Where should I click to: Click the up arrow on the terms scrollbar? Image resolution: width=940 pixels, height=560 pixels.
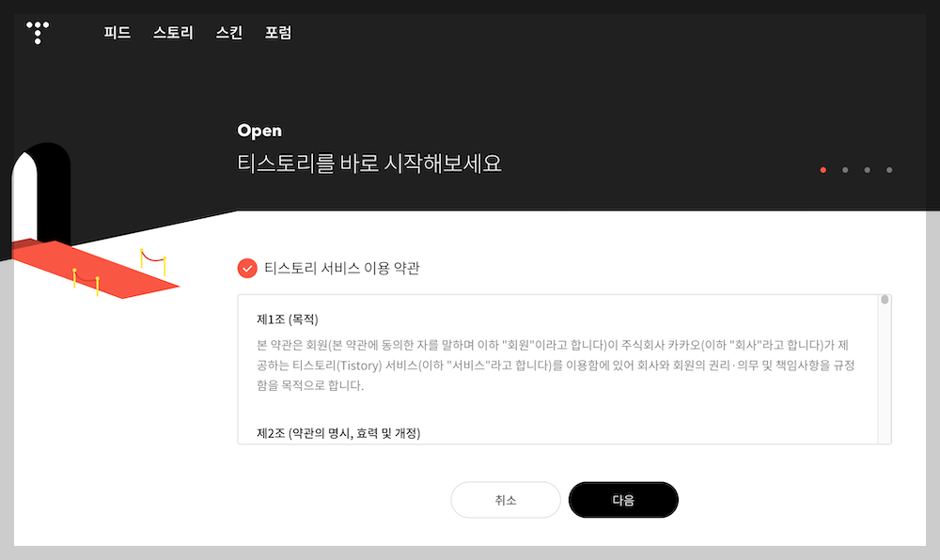pyautogui.click(x=885, y=298)
